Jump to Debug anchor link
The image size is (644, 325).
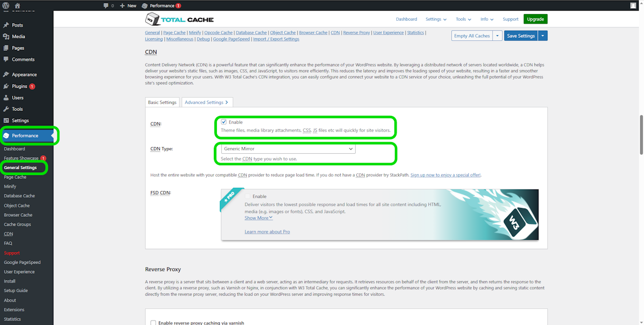pos(203,39)
